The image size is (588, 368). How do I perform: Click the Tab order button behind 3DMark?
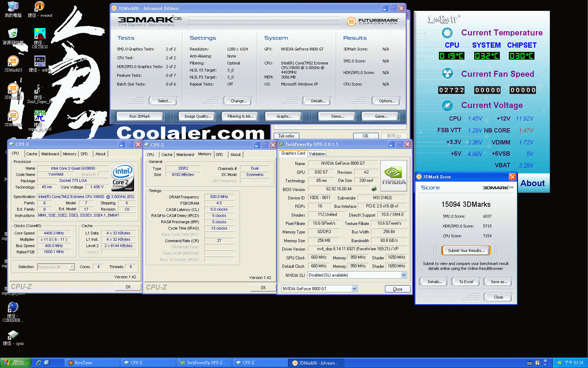[x=286, y=136]
